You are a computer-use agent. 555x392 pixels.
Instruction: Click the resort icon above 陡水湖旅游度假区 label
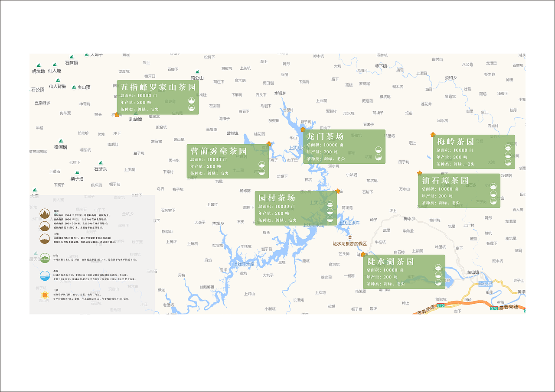coord(350,237)
